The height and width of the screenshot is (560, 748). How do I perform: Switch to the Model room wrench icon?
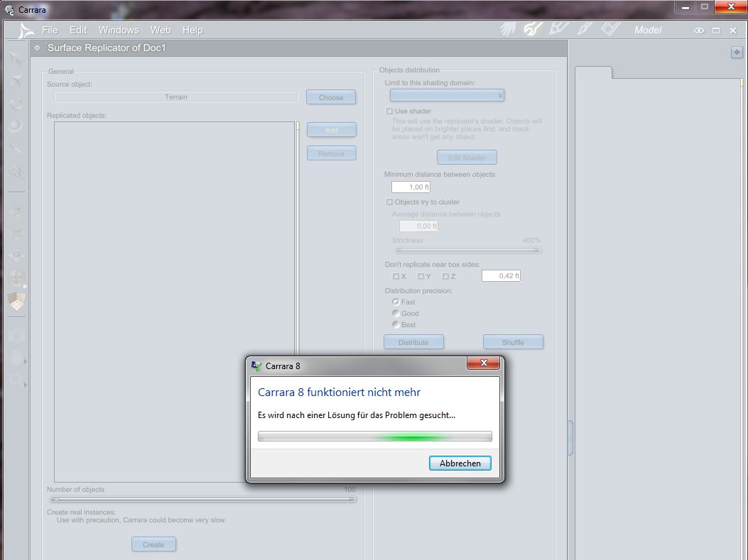533,30
